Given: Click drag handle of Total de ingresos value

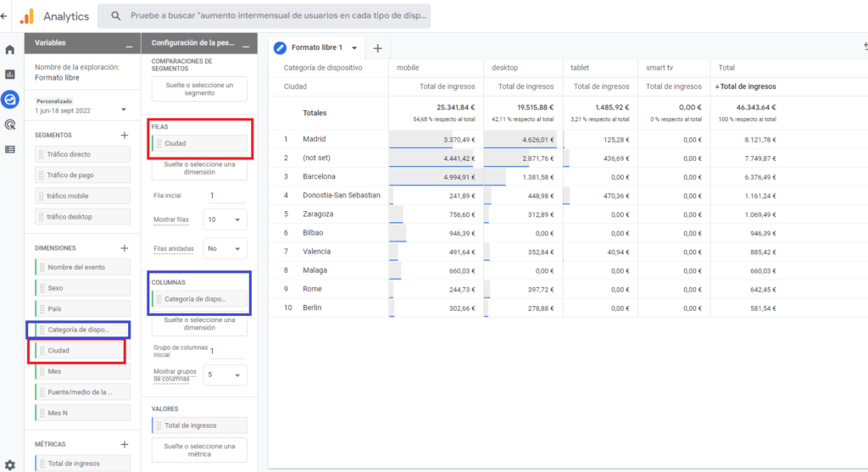Looking at the screenshot, I should (159, 425).
